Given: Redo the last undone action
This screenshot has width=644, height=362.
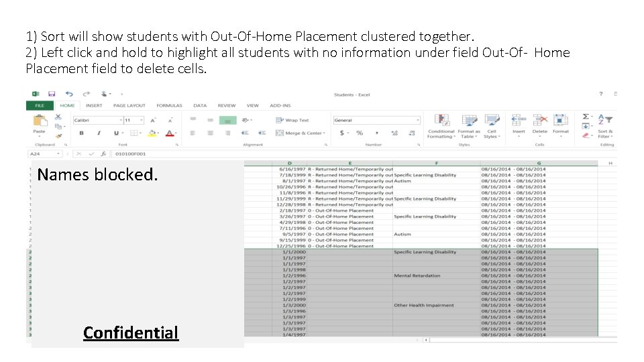Looking at the screenshot, I should [87, 94].
